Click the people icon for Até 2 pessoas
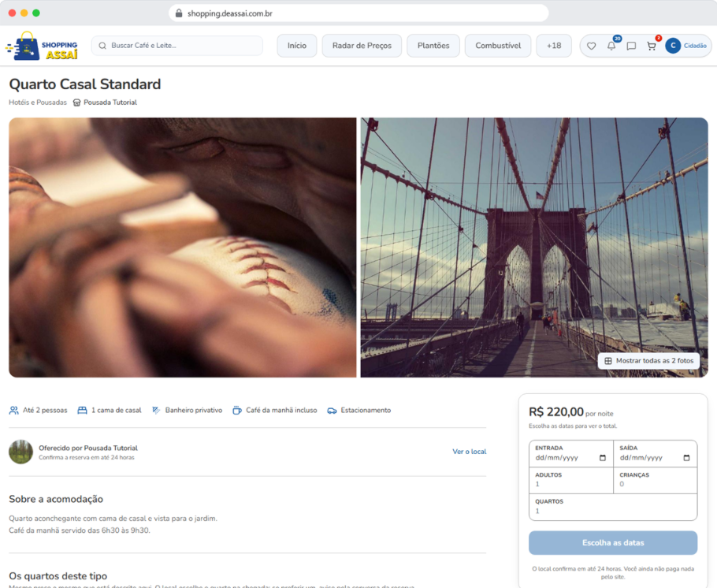This screenshot has height=588, width=717. 14,411
